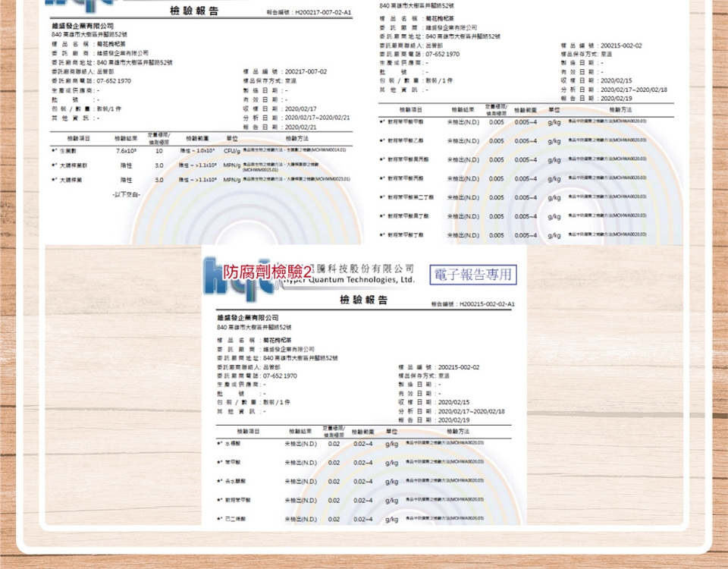
Task: Select 檢驗報告 title of report H200217-007-02-A1
Action: [x=194, y=11]
